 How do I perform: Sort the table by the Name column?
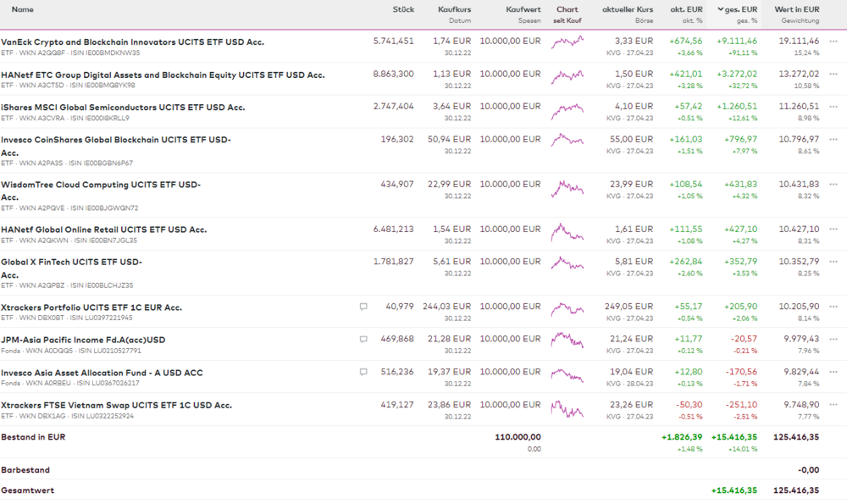pos(23,9)
